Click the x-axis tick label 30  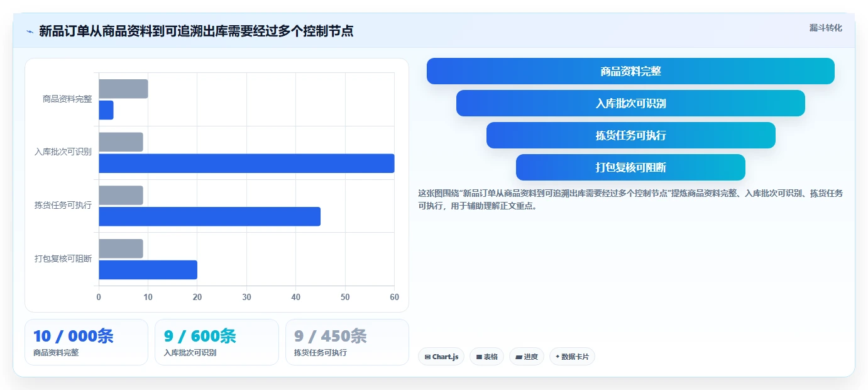[x=246, y=297]
